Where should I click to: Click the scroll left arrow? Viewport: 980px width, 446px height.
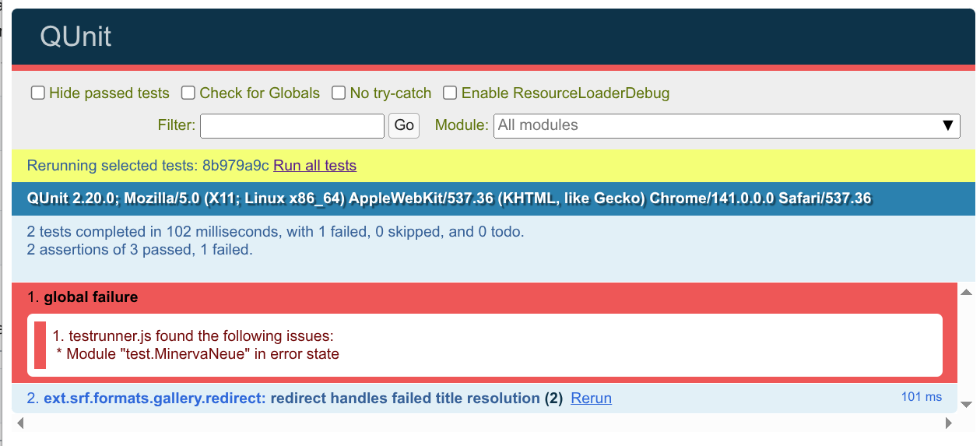pyautogui.click(x=21, y=423)
